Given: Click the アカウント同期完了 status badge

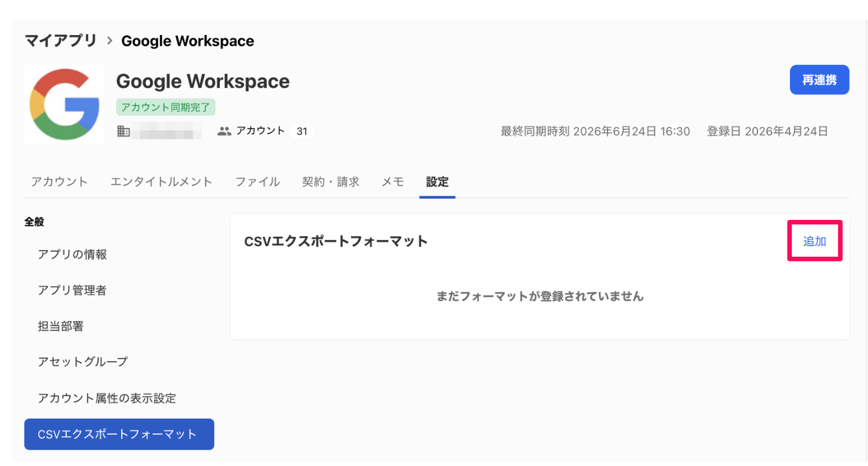Looking at the screenshot, I should click(x=165, y=107).
